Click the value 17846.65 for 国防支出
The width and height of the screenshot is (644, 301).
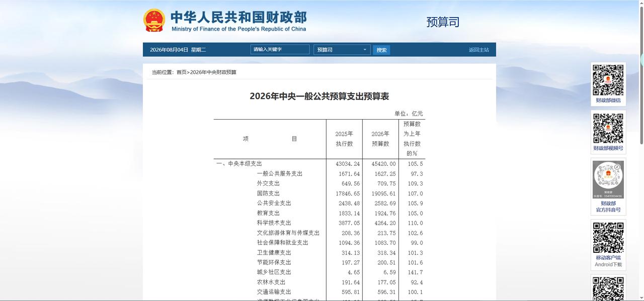348,193
